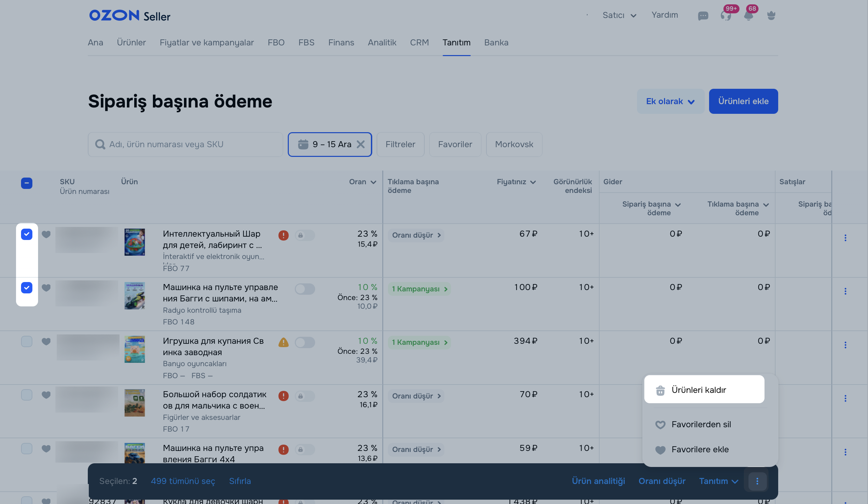Open the chat messages icon
Image resolution: width=868 pixels, height=504 pixels.
703,16
